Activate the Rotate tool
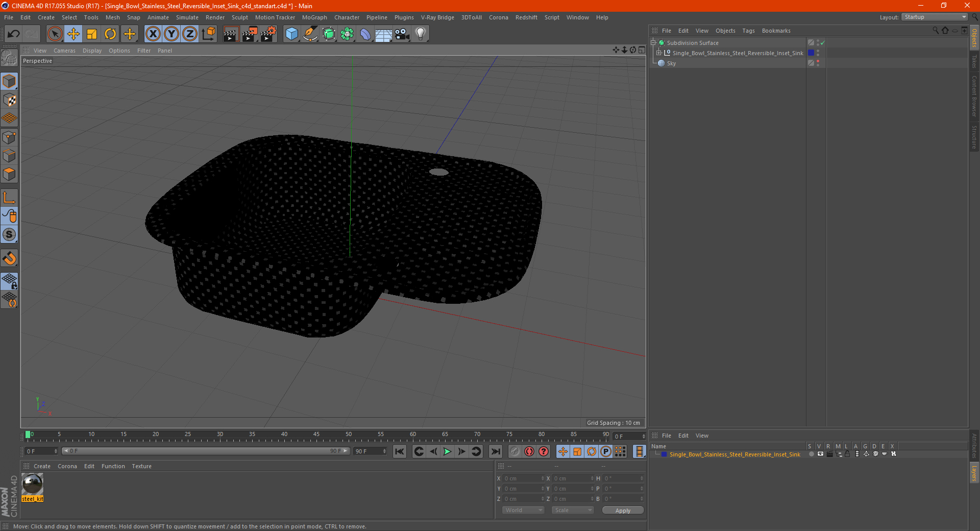The image size is (980, 531). tap(110, 34)
